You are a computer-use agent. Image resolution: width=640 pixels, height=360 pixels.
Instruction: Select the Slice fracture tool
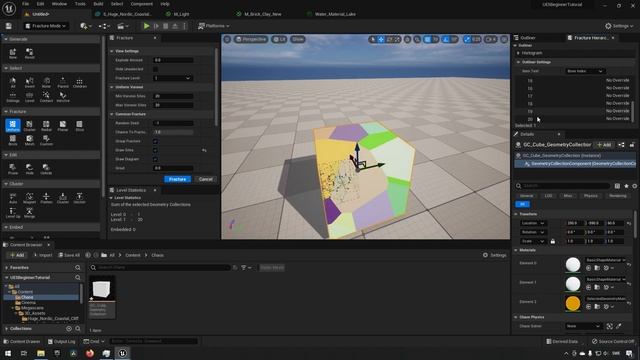(79, 125)
